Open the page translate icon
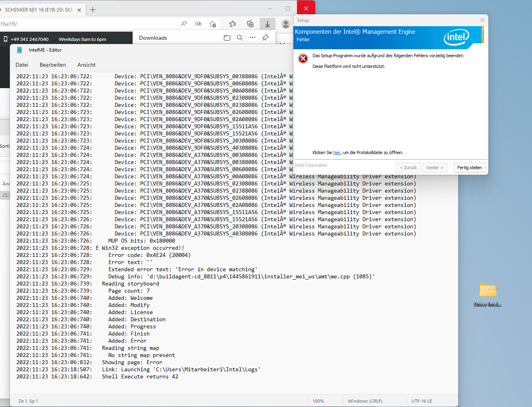Image resolution: width=532 pixels, height=407 pixels. coord(198,24)
